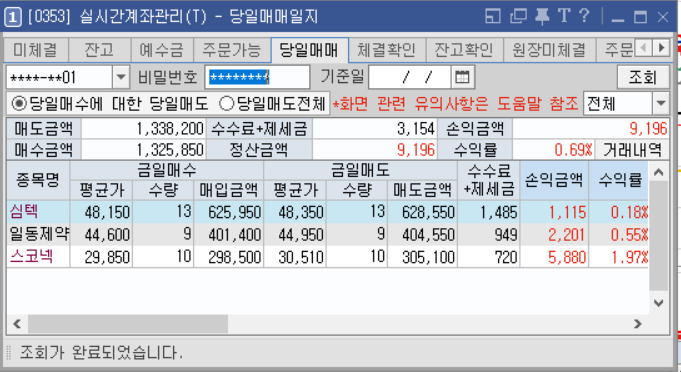Click the 심텍 fee value 1,485
This screenshot has height=372, width=681.
[499, 213]
